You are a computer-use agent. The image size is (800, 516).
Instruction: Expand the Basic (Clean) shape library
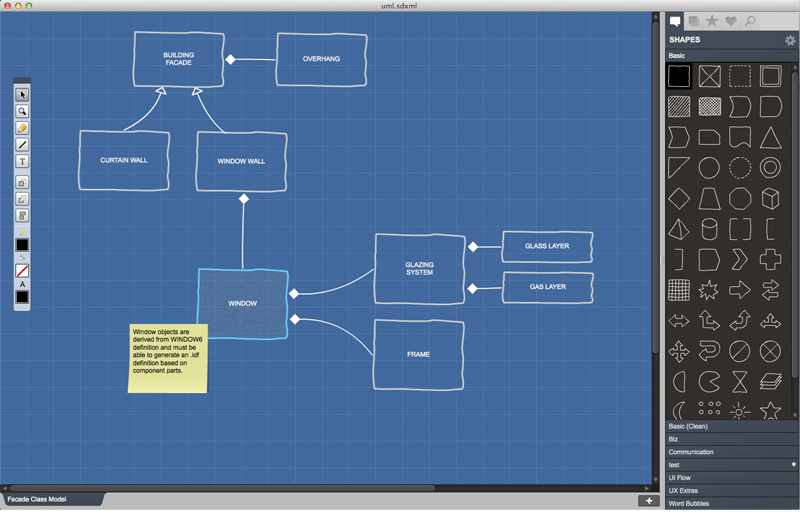click(x=688, y=426)
